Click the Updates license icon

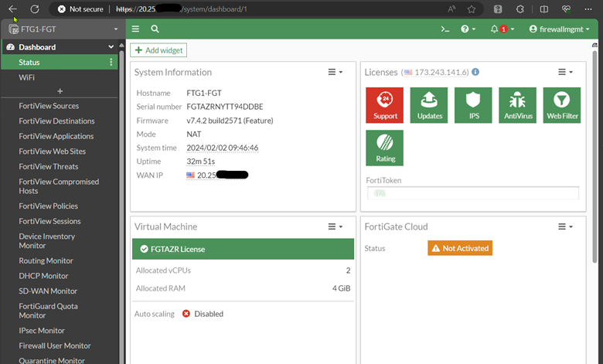(x=429, y=104)
